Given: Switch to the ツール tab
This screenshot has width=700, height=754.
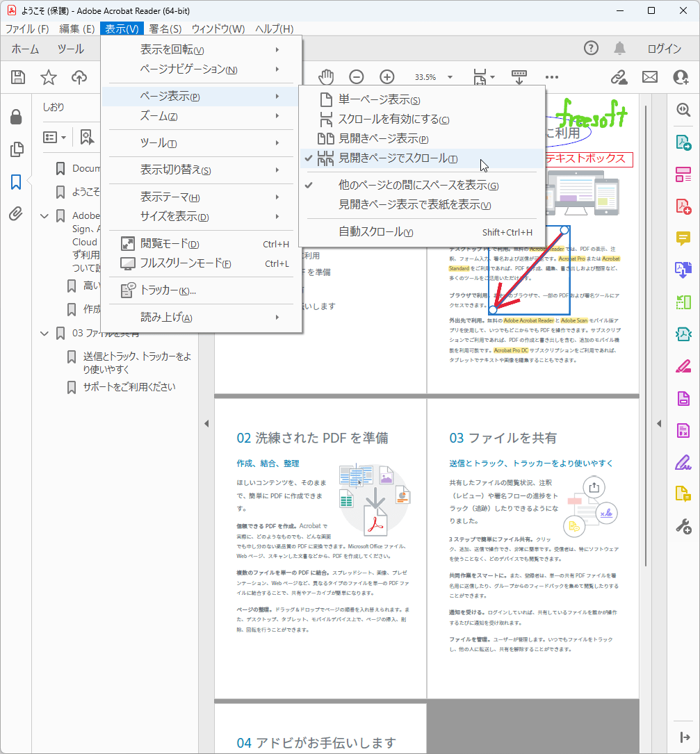Looking at the screenshot, I should point(71,49).
